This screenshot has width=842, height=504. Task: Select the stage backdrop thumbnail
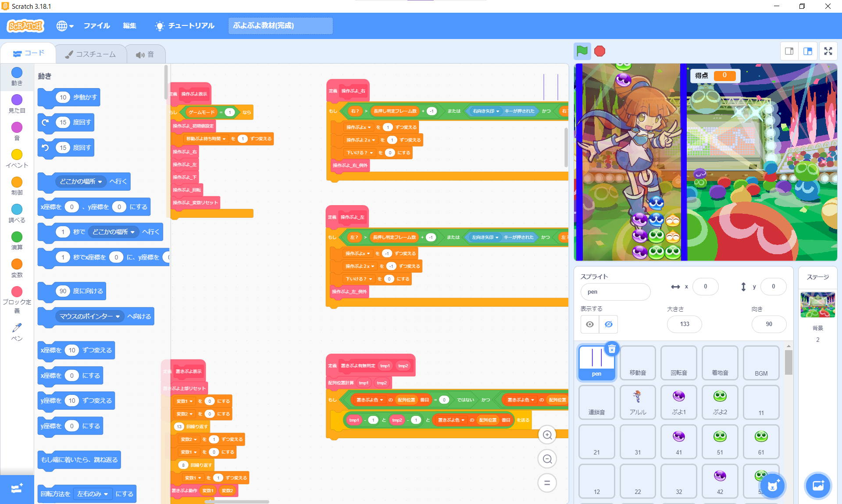pos(818,305)
